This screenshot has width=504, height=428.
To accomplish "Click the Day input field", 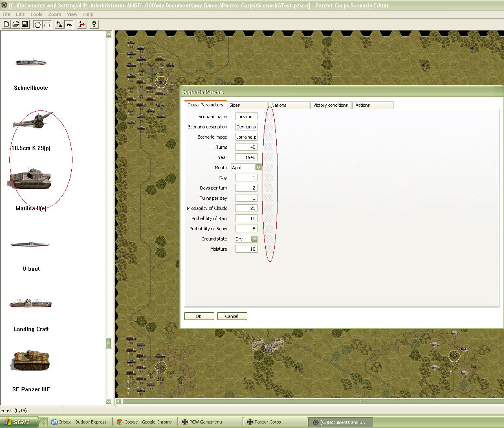I will (x=246, y=178).
